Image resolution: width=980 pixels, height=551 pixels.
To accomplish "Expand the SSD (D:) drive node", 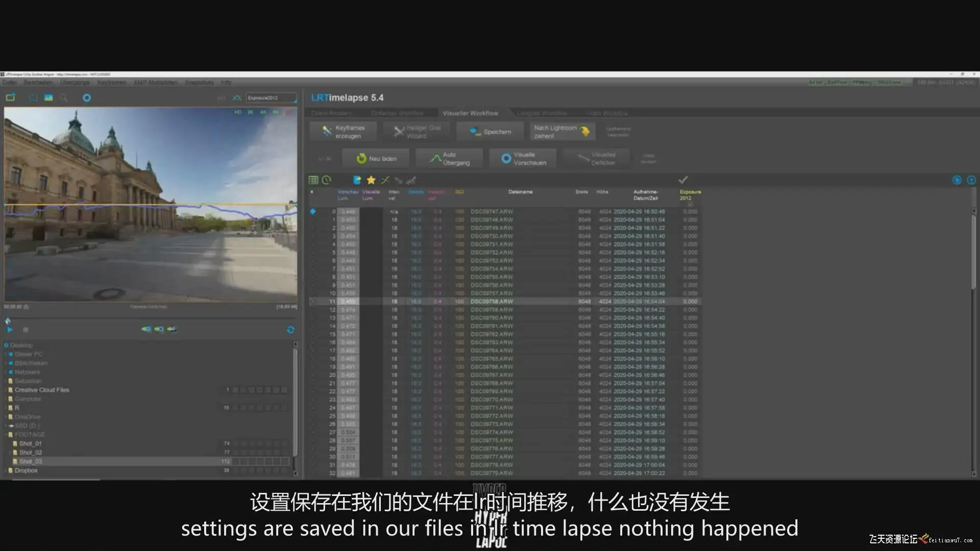I will (x=6, y=425).
